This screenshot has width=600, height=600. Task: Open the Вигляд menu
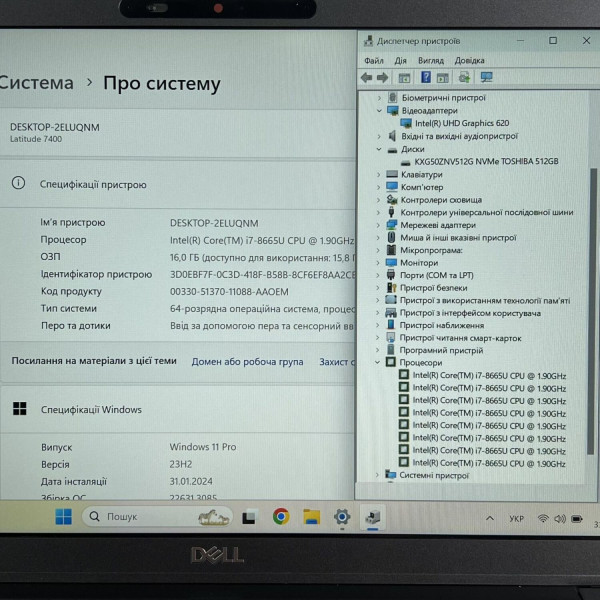pos(430,60)
